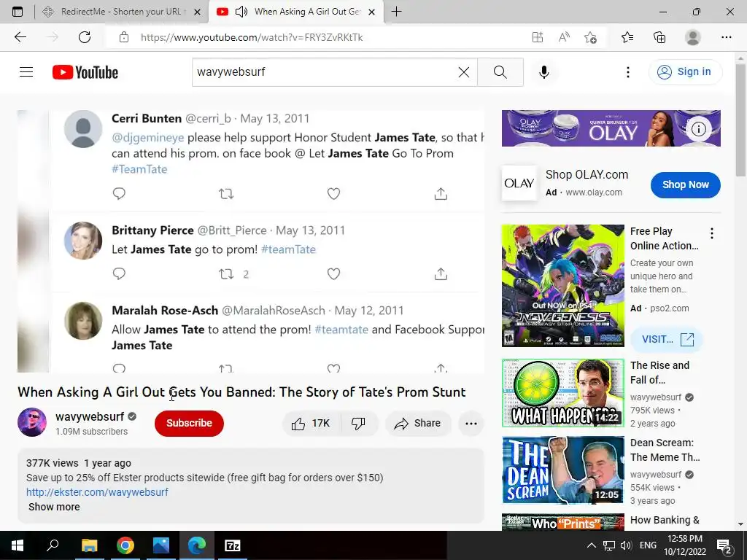Go back to previous page

click(x=20, y=37)
